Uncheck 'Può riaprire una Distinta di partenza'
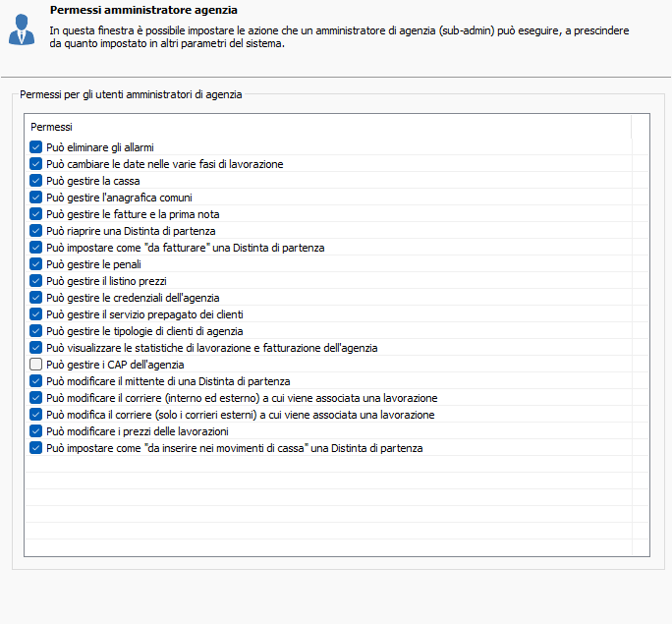This screenshot has height=624, width=672. point(36,231)
